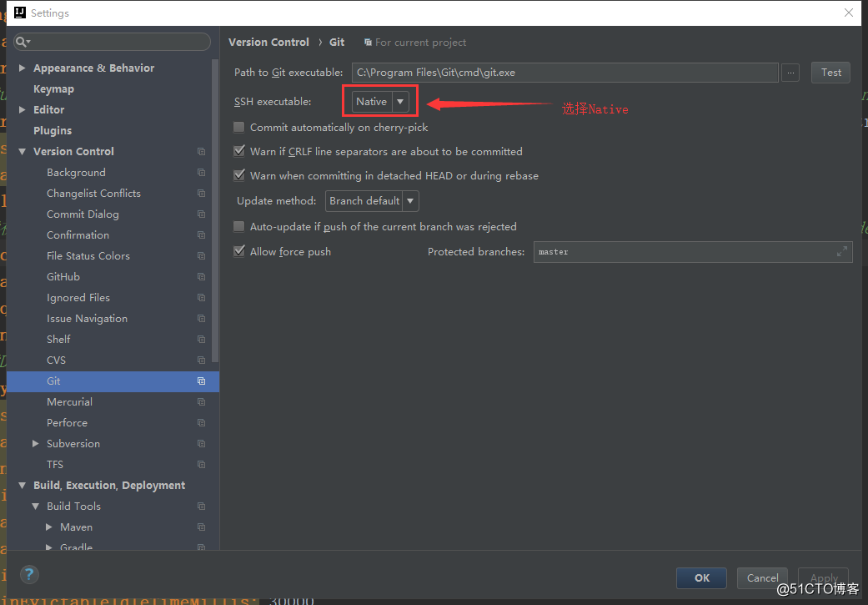Click project-level icon beside Build Tools row

point(201,507)
